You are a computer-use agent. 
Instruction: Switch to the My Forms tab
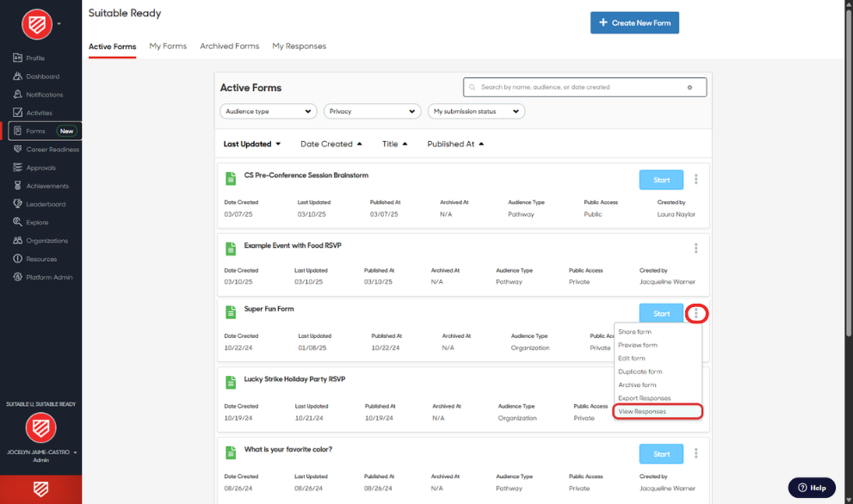(x=168, y=46)
